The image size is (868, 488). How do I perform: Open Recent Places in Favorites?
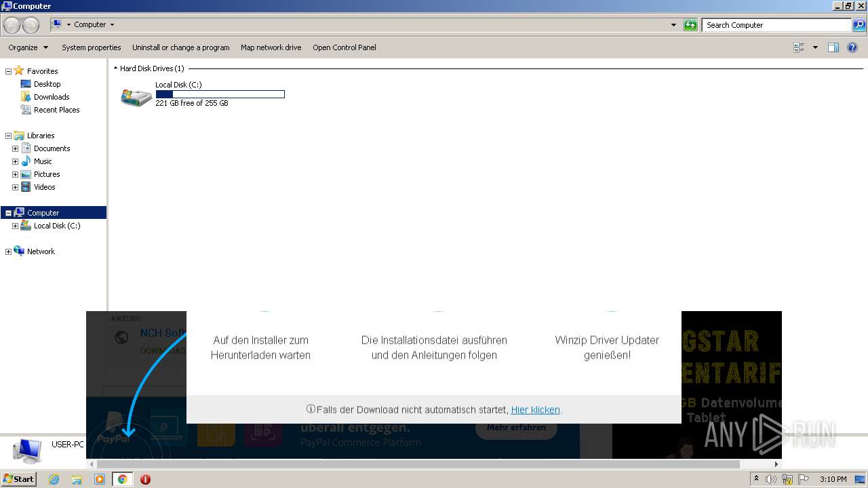click(x=56, y=110)
